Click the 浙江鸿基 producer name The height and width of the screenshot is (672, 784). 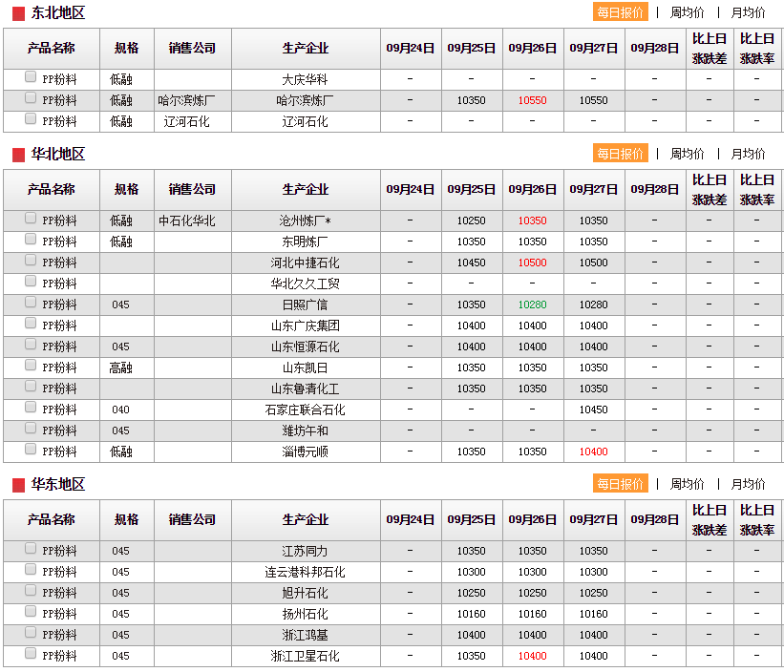click(305, 635)
